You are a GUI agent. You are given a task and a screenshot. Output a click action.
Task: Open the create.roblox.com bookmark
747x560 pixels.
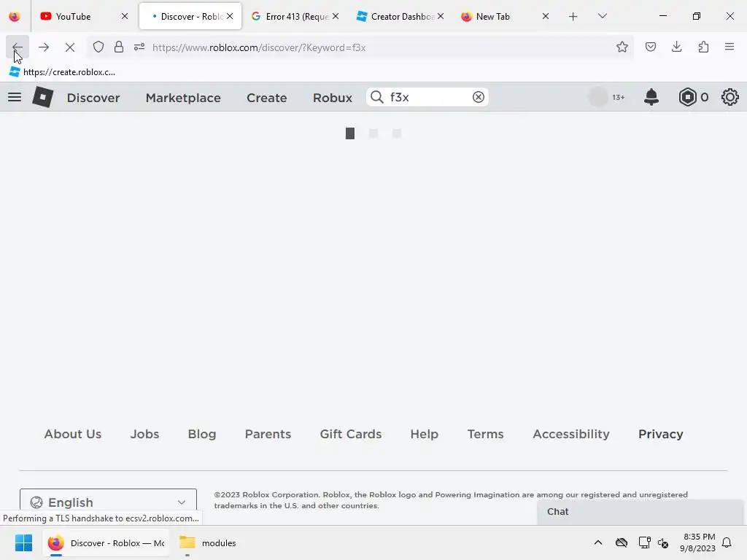tap(63, 72)
